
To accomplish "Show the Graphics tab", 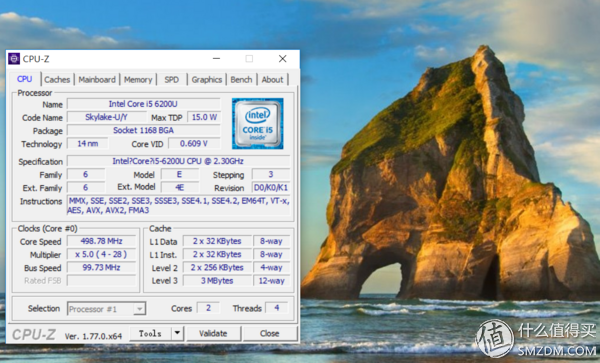I will [x=207, y=80].
